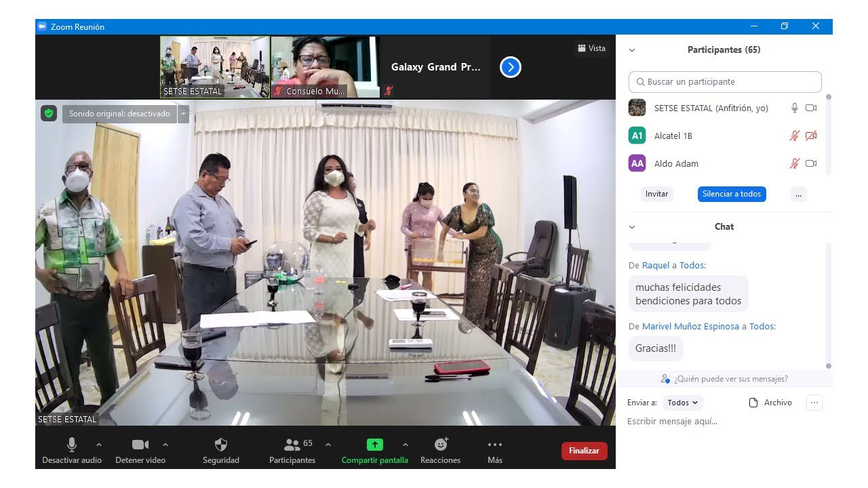The image size is (868, 488).
Task: Click participants list scrollbar
Action: (x=828, y=135)
